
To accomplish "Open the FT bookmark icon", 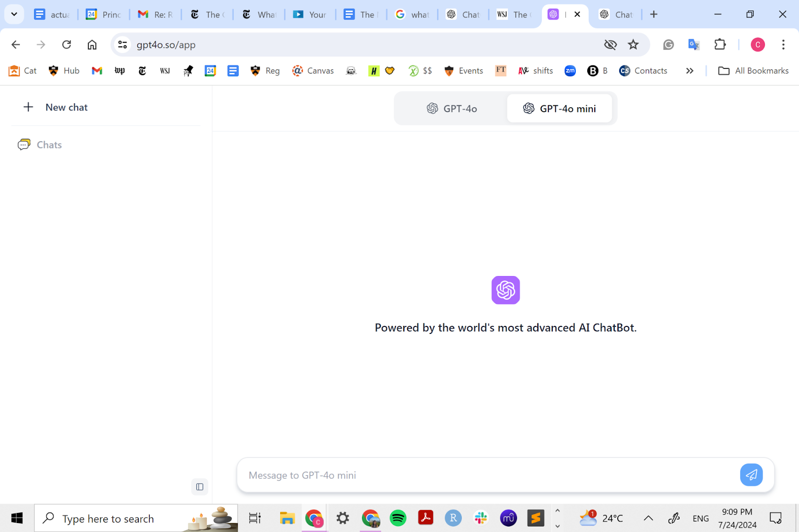I will pos(501,70).
